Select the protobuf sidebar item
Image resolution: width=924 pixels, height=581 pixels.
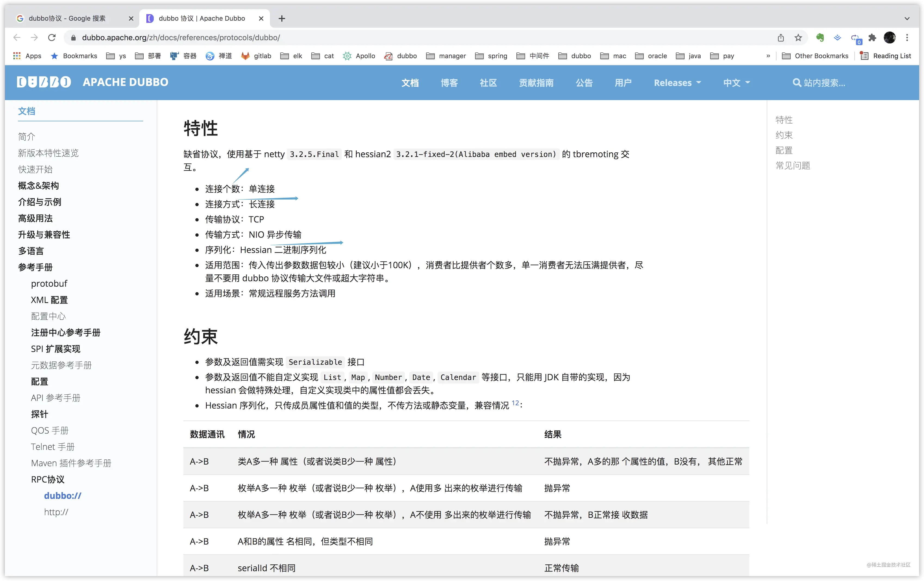coord(49,283)
